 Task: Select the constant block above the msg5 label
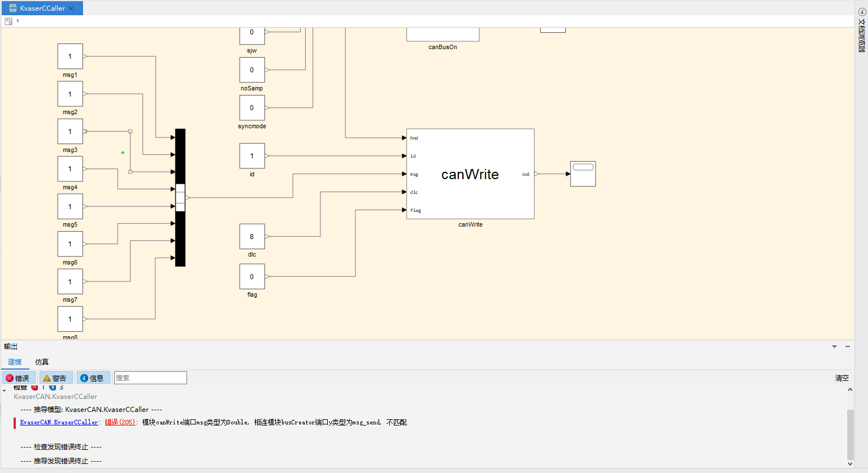[70, 206]
